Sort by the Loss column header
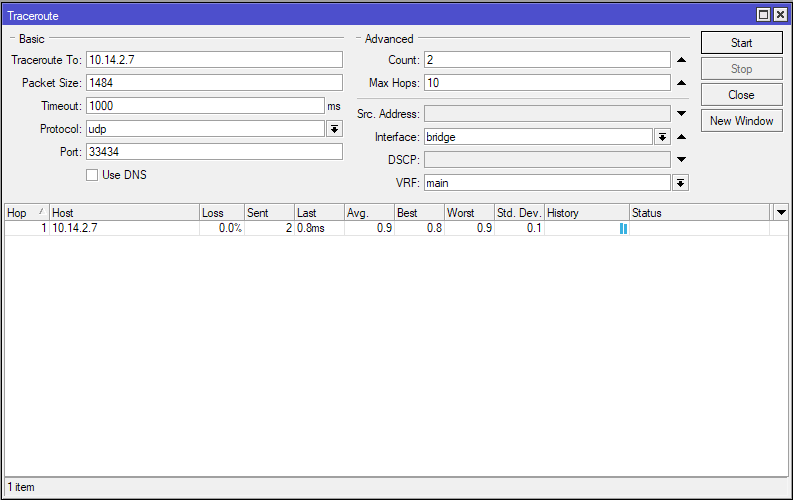793x500 pixels. [222, 213]
